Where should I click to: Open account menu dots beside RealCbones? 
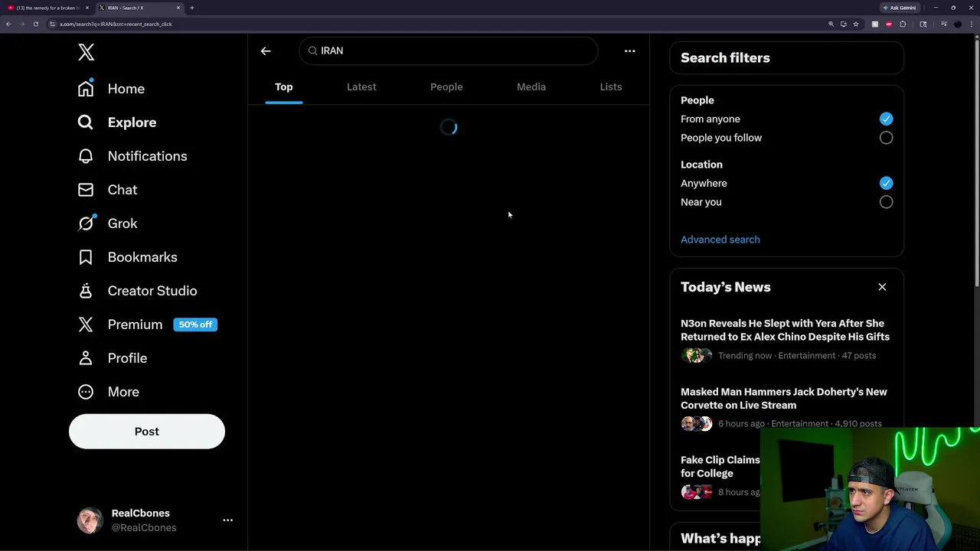pyautogui.click(x=227, y=520)
